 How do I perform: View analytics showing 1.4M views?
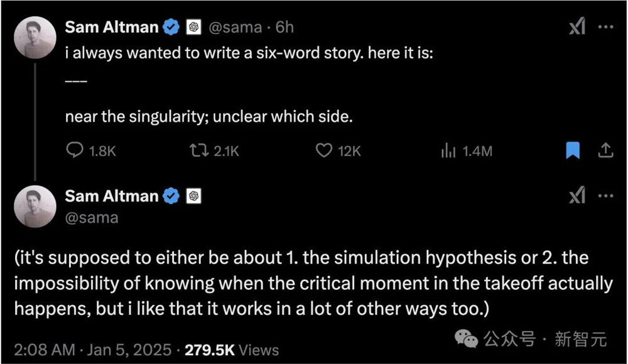click(448, 151)
